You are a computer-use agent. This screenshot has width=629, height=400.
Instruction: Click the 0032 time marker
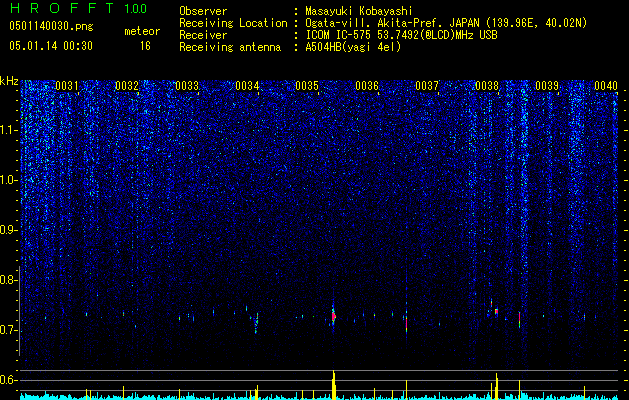(127, 86)
